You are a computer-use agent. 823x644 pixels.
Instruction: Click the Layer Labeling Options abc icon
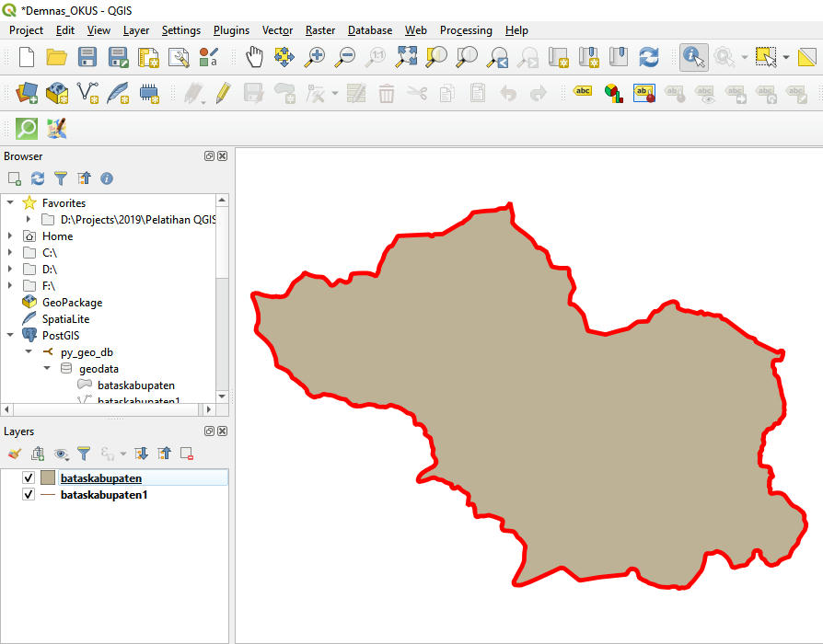coord(583,91)
